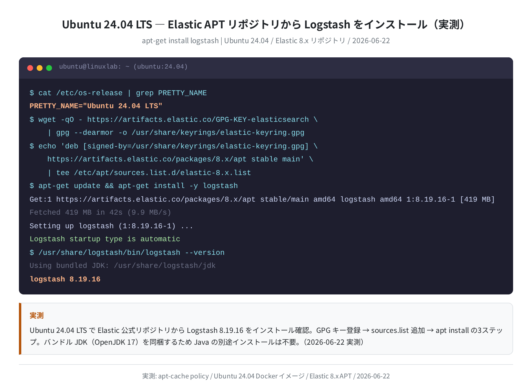Screen dimensions: 532x392
Task: Click the 'Using bundled JDK: /usr/share/logstash/jdk' line
Action: [123, 266]
